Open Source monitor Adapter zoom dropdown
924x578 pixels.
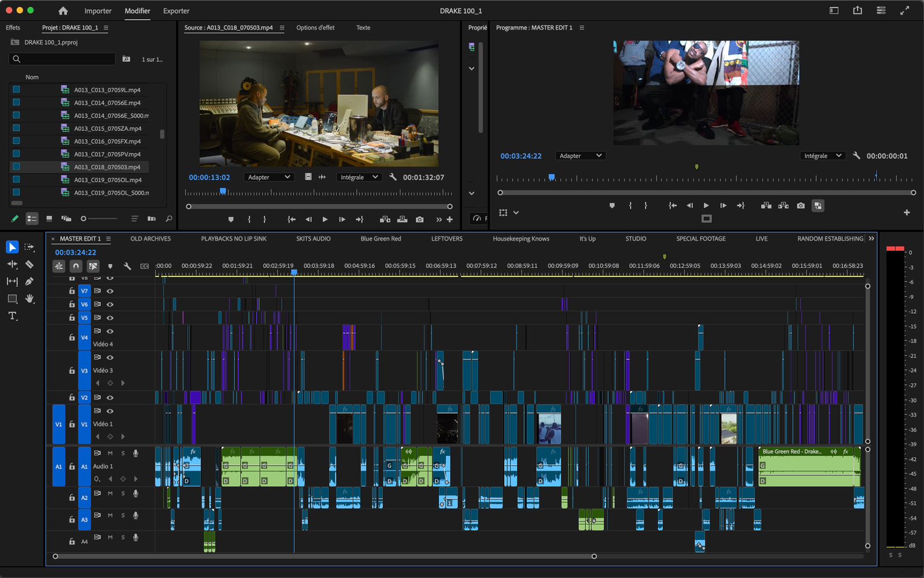pyautogui.click(x=269, y=177)
